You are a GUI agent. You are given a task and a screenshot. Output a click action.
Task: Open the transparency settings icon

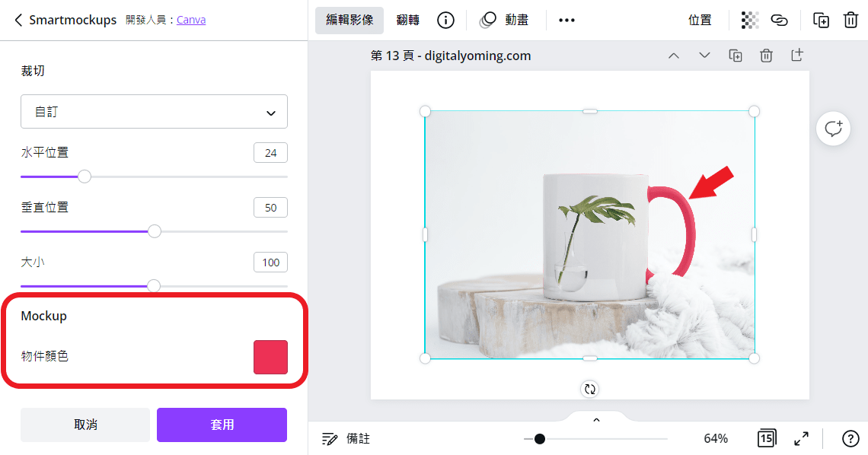(x=749, y=21)
